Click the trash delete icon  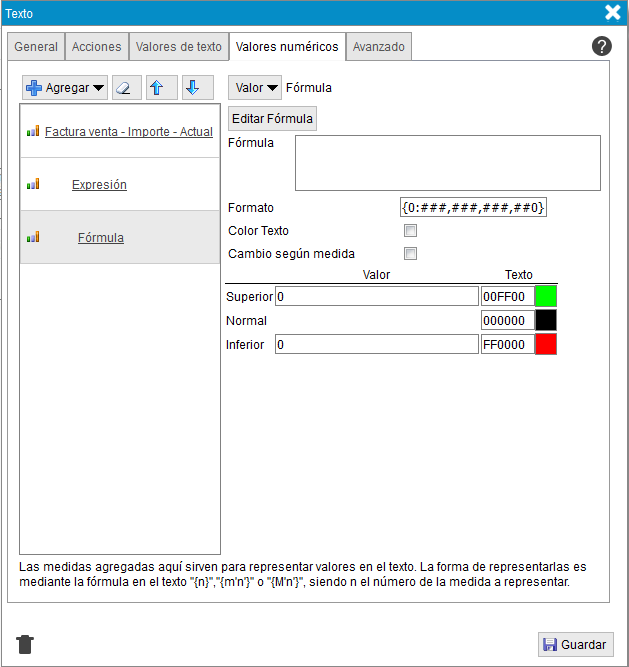25,644
